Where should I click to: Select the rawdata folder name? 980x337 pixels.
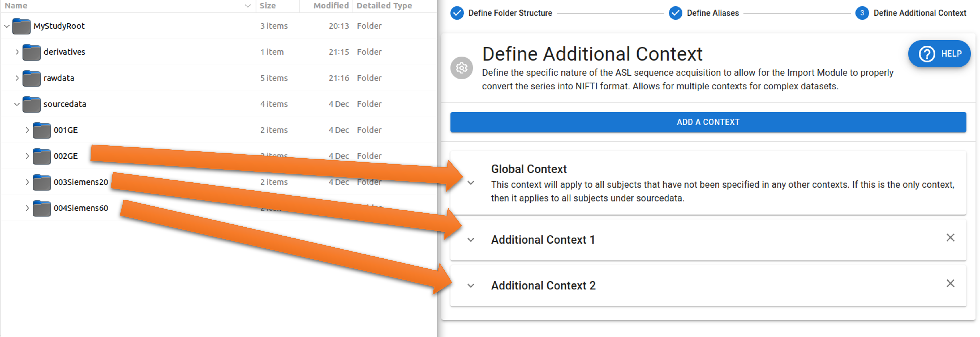click(59, 78)
